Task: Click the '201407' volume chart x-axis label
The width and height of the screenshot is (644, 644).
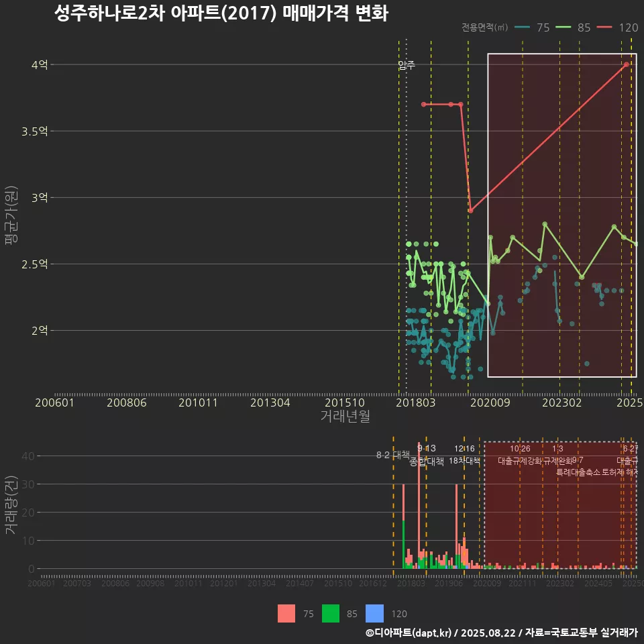Action: pyautogui.click(x=300, y=583)
